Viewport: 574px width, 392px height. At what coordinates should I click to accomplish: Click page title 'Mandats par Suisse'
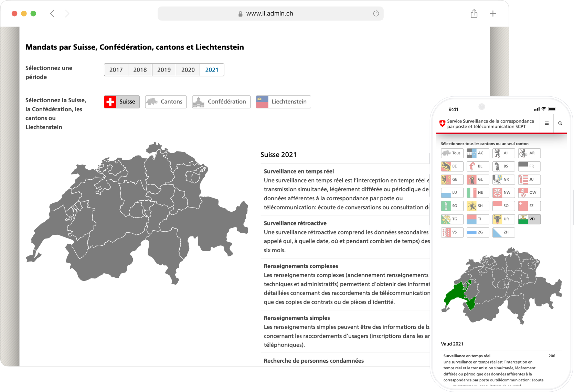(135, 47)
